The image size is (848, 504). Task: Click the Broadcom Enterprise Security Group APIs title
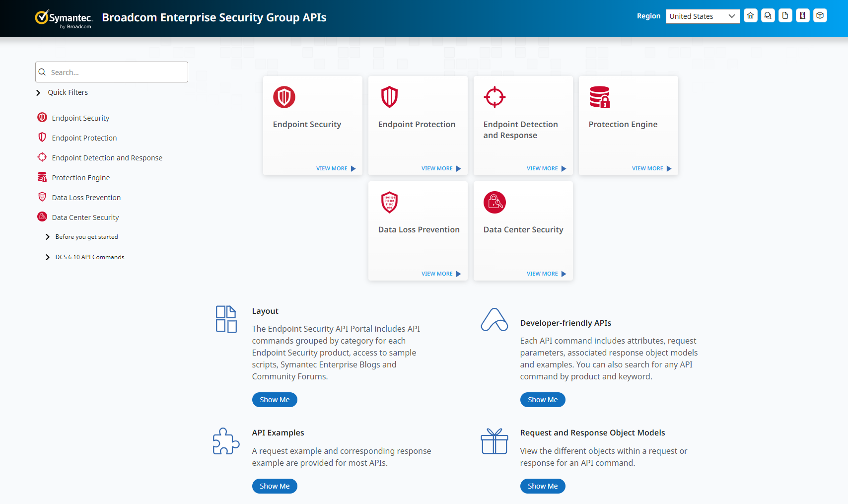214,17
